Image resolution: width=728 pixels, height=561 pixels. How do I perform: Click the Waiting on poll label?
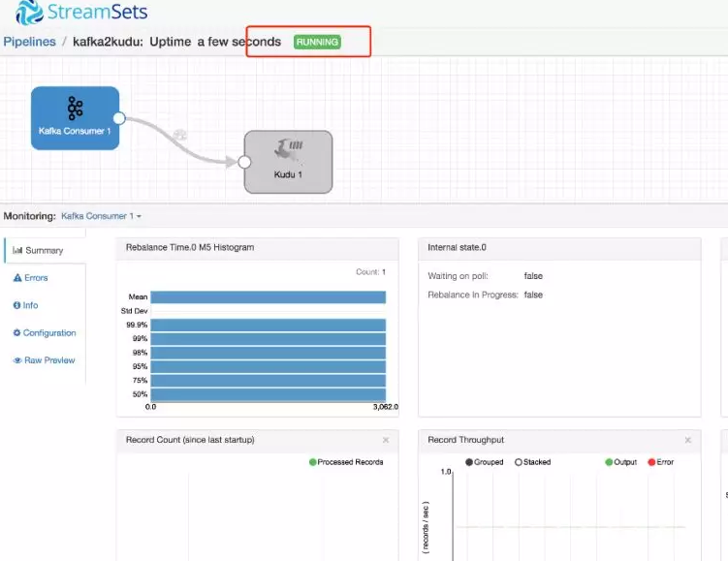(458, 276)
